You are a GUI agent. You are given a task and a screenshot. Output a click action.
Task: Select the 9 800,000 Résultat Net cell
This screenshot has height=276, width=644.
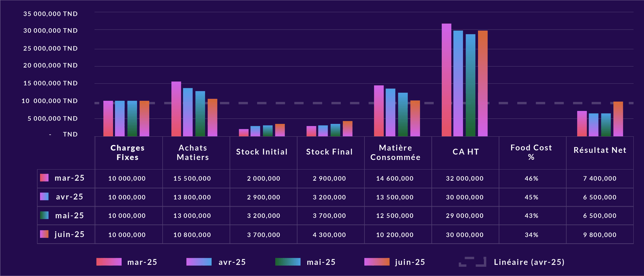(600, 235)
